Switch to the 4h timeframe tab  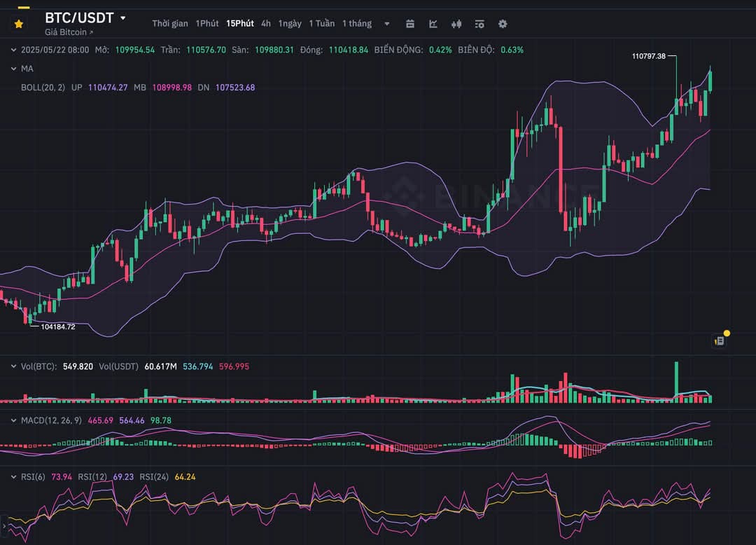(x=265, y=23)
